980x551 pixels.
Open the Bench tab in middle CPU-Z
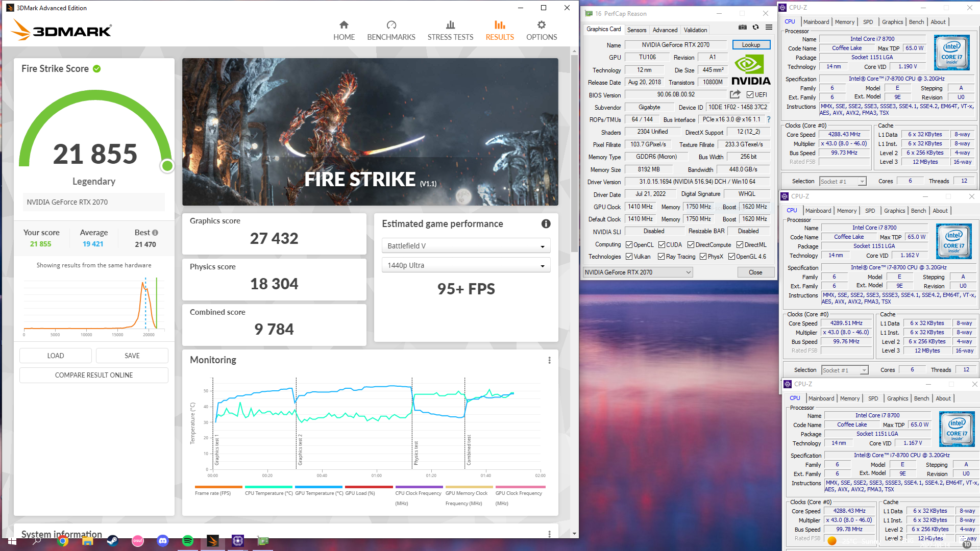point(918,211)
